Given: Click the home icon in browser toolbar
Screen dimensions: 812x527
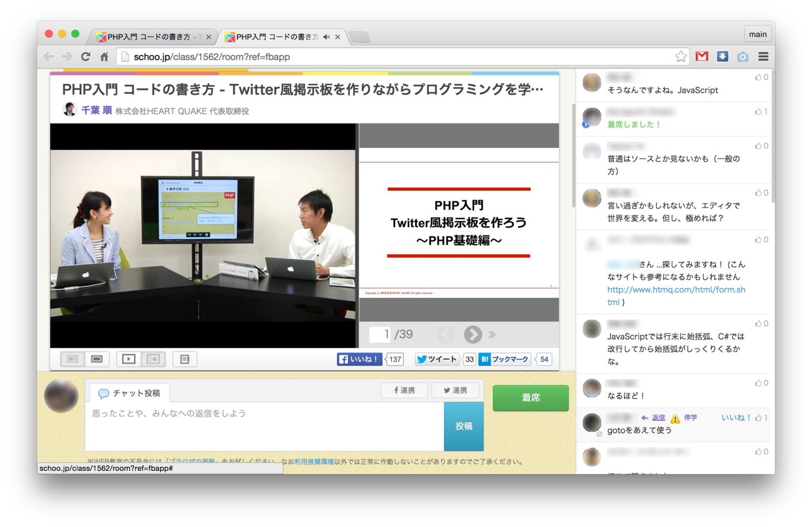Looking at the screenshot, I should pyautogui.click(x=104, y=57).
